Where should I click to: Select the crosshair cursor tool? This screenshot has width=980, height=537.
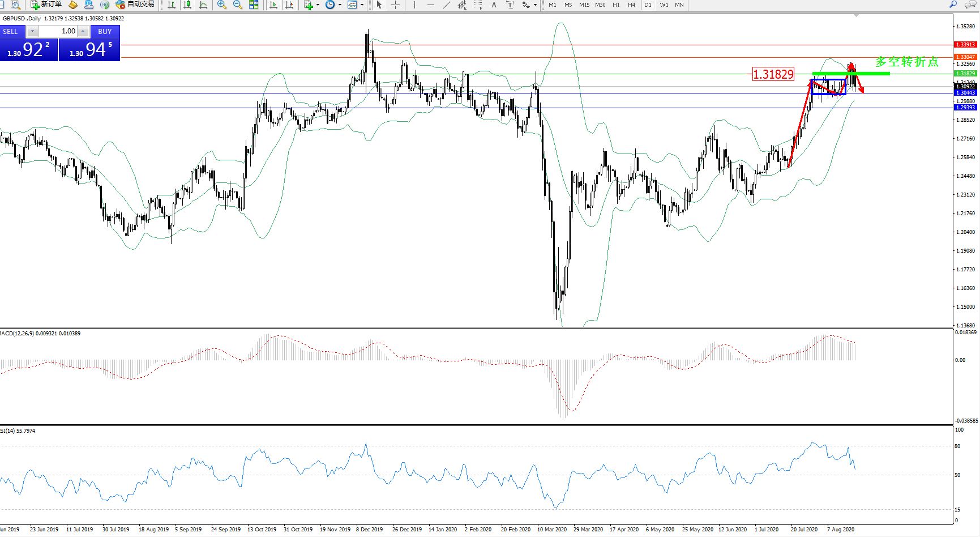pyautogui.click(x=395, y=5)
